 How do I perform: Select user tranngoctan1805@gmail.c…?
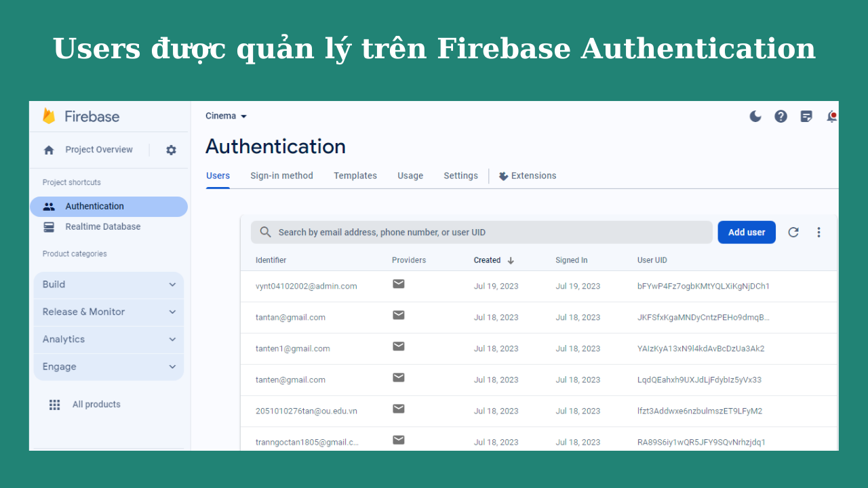point(307,443)
